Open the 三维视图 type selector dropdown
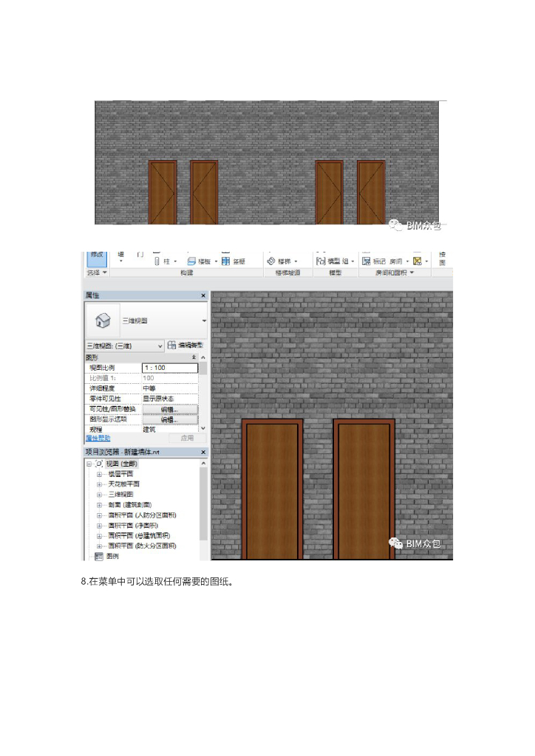 point(204,320)
